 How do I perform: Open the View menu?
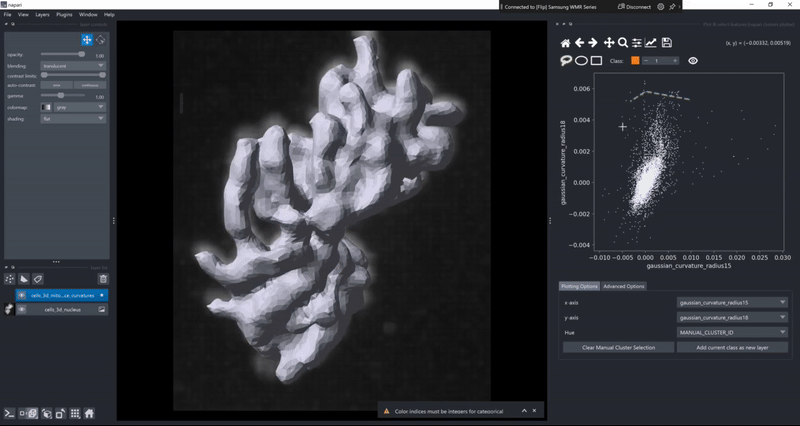(23, 15)
